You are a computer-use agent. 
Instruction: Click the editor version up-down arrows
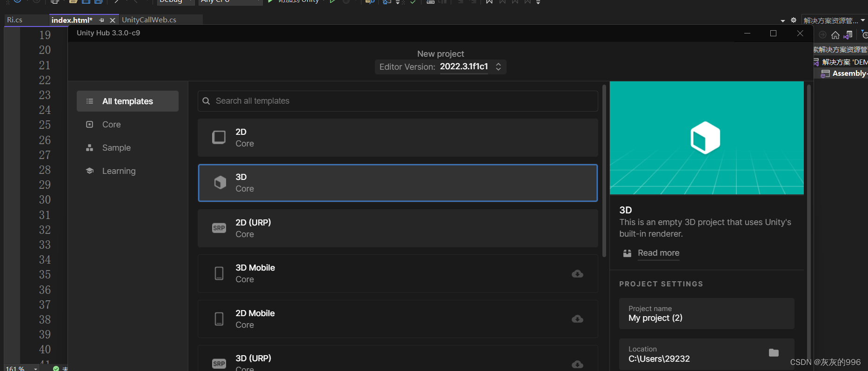[x=498, y=66]
